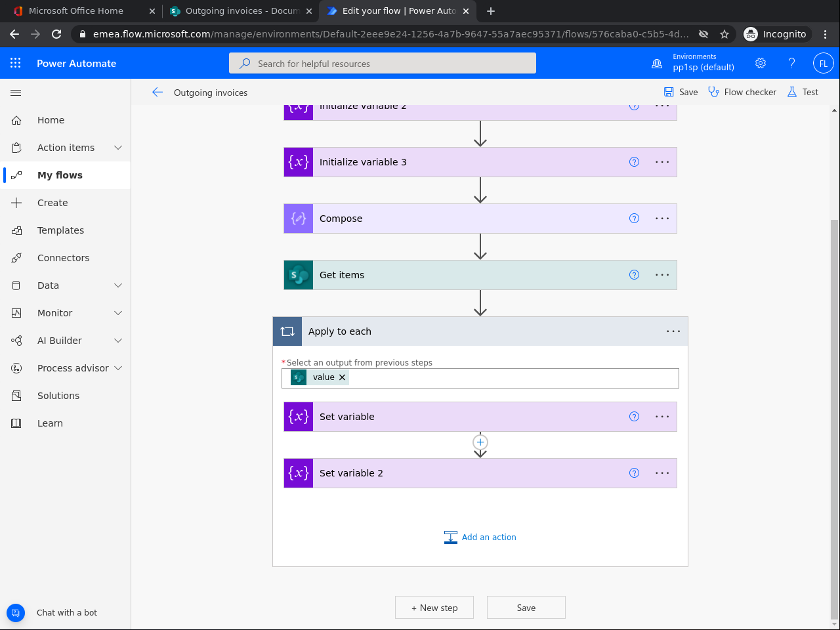The image size is (840, 630).
Task: Open Learn in sidebar
Action: (66, 423)
